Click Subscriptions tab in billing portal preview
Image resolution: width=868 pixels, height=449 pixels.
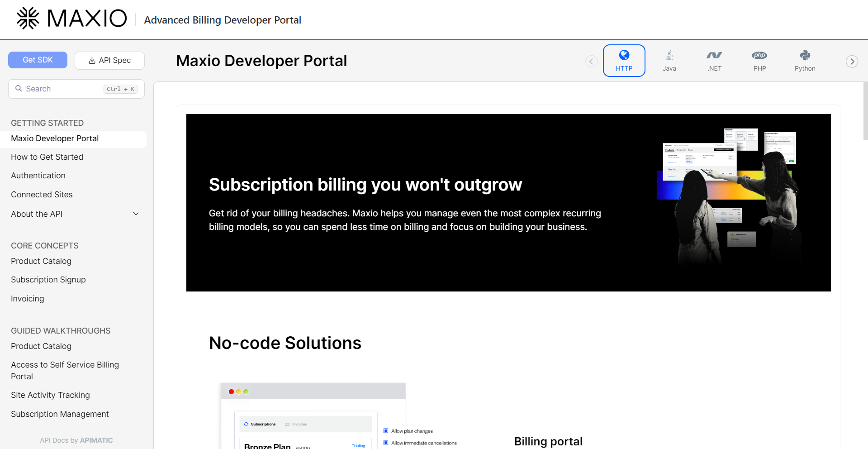point(260,424)
